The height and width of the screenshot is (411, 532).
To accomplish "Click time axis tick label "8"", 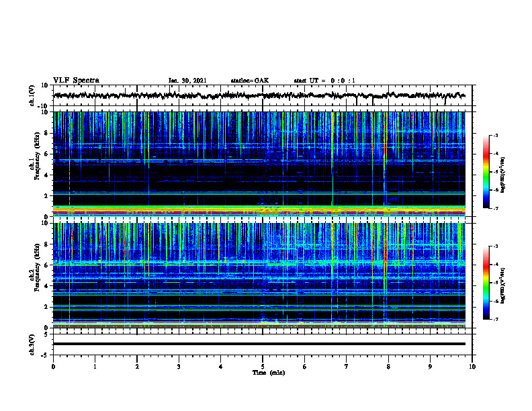I will [388, 367].
